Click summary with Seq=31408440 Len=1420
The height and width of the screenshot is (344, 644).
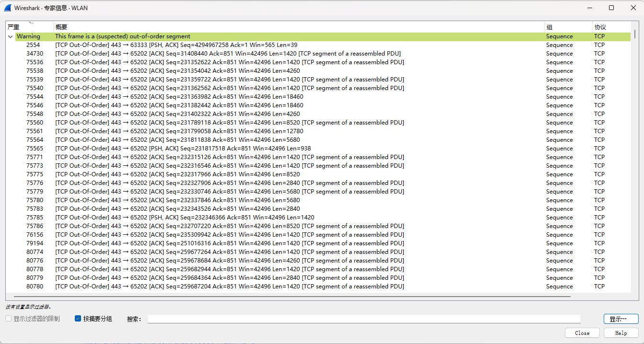point(228,54)
